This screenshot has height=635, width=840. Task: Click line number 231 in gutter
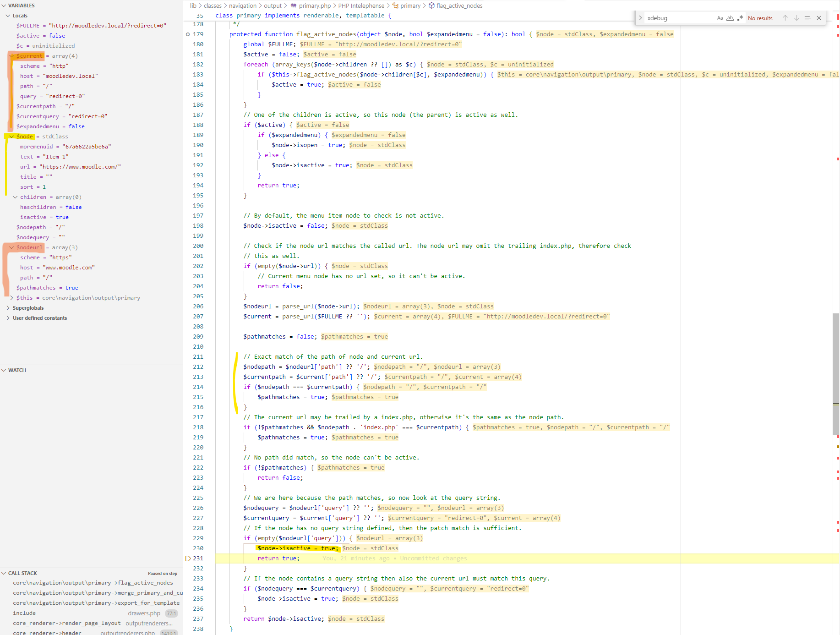pos(198,558)
